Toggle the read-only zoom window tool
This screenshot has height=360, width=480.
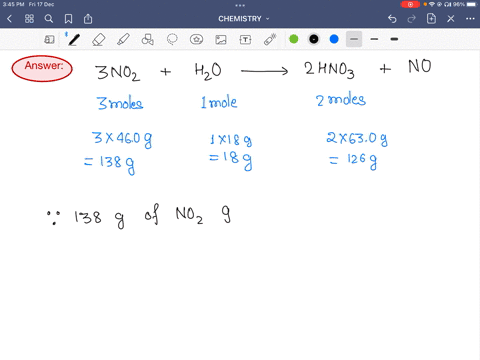tap(49, 40)
